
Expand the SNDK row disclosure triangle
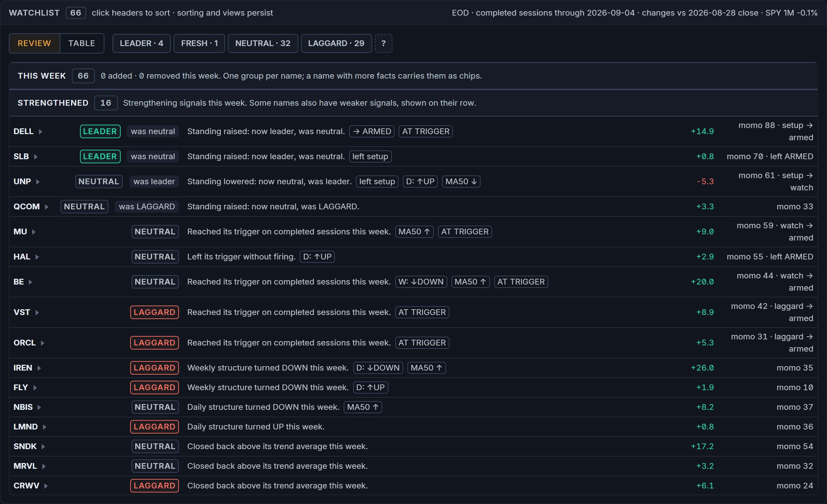pyautogui.click(x=43, y=446)
